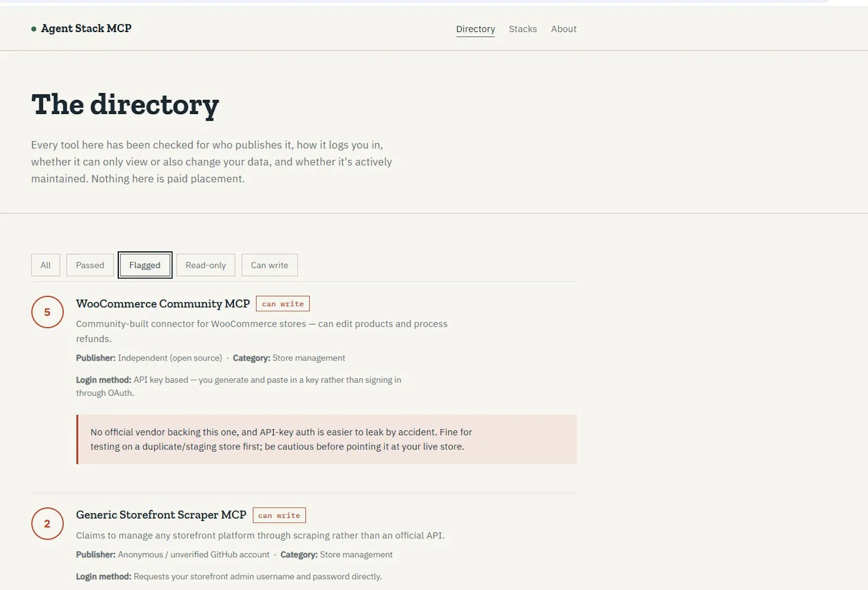Screen dimensions: 868x590
Task: Click the warning note about API-key auth
Action: click(327, 440)
